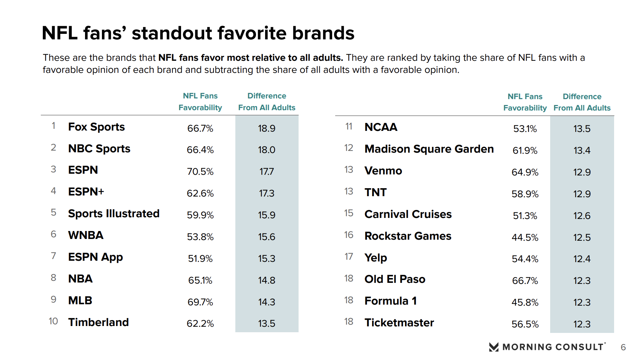Screen dimensions: 640x364
Task: Select the WNBA row label
Action: [86, 235]
